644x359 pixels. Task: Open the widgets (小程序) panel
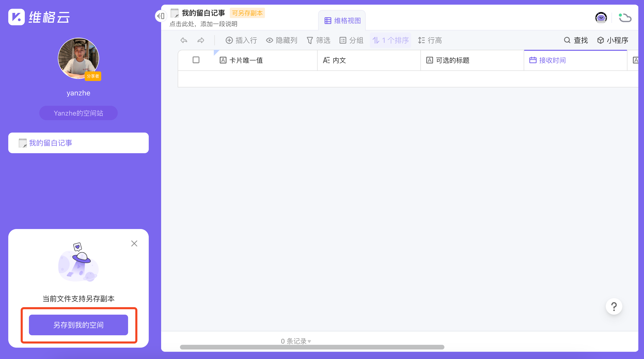613,40
